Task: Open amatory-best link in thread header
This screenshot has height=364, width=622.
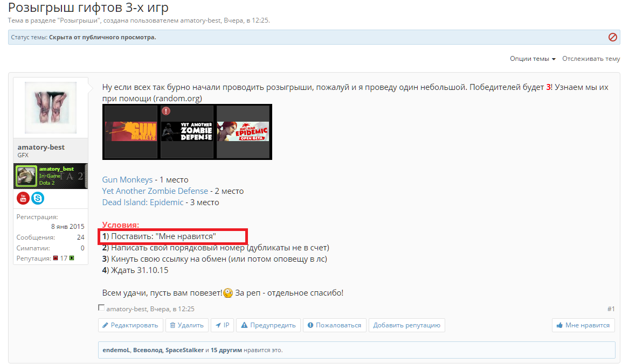Action: [x=200, y=20]
